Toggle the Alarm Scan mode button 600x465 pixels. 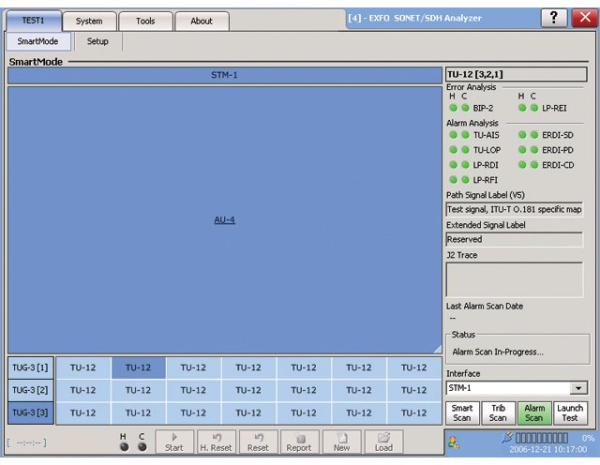(x=534, y=413)
